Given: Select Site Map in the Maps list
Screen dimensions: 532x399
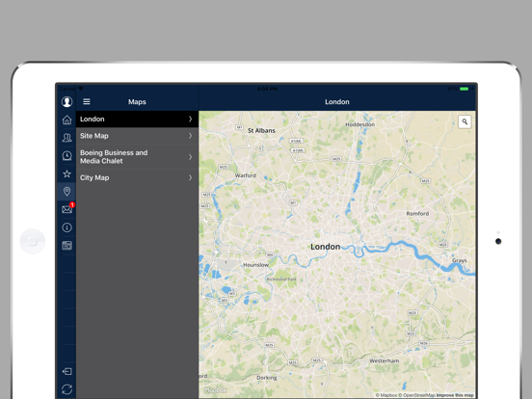Looking at the screenshot, I should [x=137, y=136].
